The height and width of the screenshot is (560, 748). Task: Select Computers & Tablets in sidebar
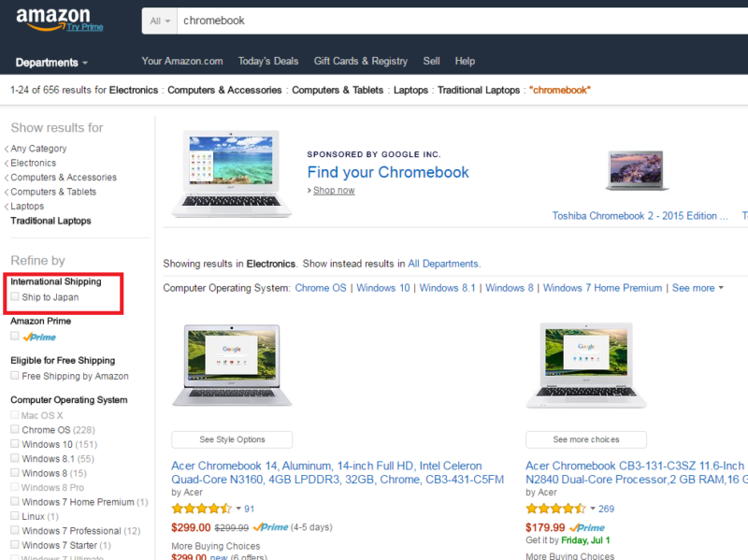coord(53,192)
